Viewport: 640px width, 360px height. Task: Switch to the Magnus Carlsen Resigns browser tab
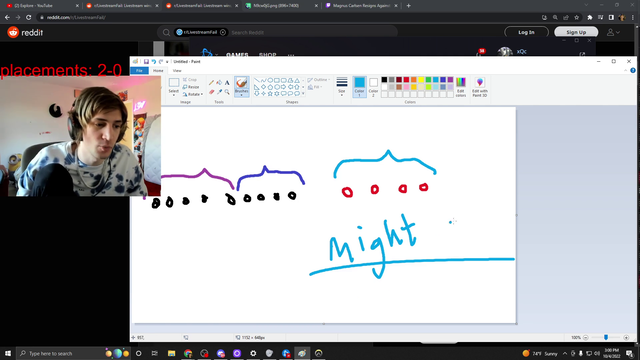[x=361, y=6]
